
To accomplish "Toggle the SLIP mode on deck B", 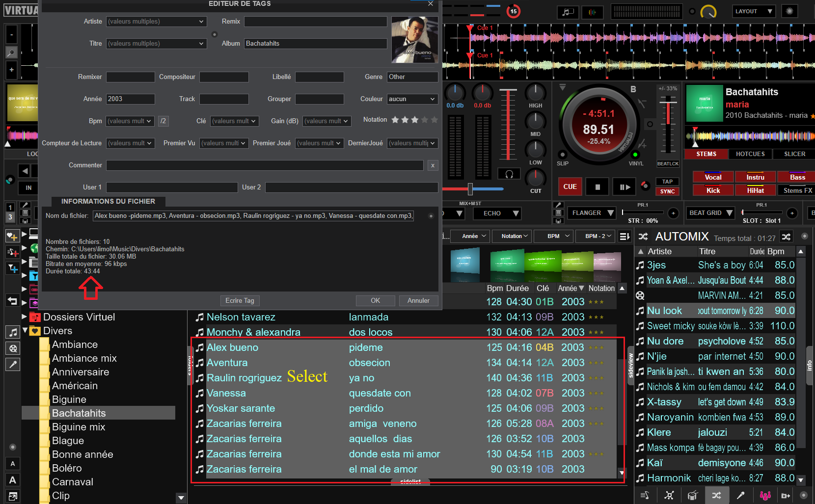I will [563, 155].
